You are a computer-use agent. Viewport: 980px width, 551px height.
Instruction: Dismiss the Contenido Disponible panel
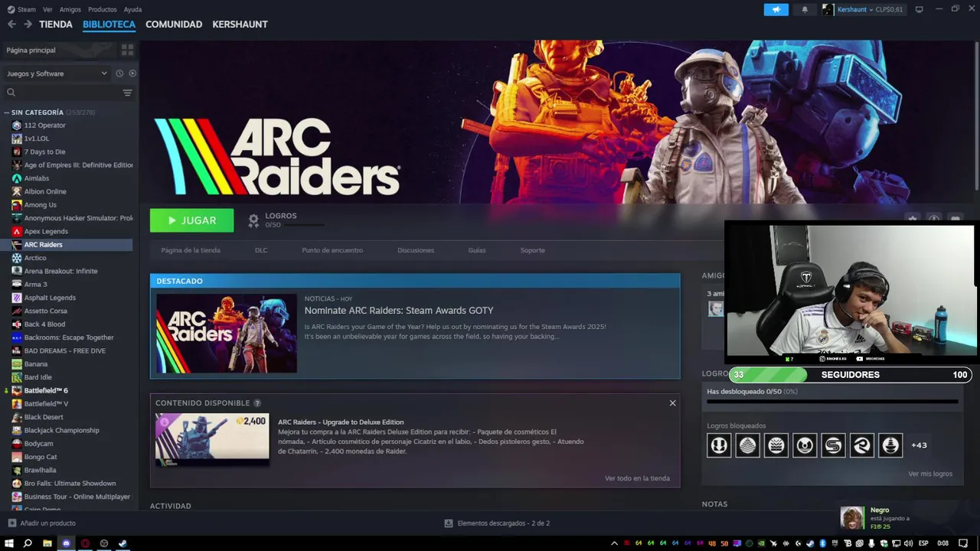[672, 403]
